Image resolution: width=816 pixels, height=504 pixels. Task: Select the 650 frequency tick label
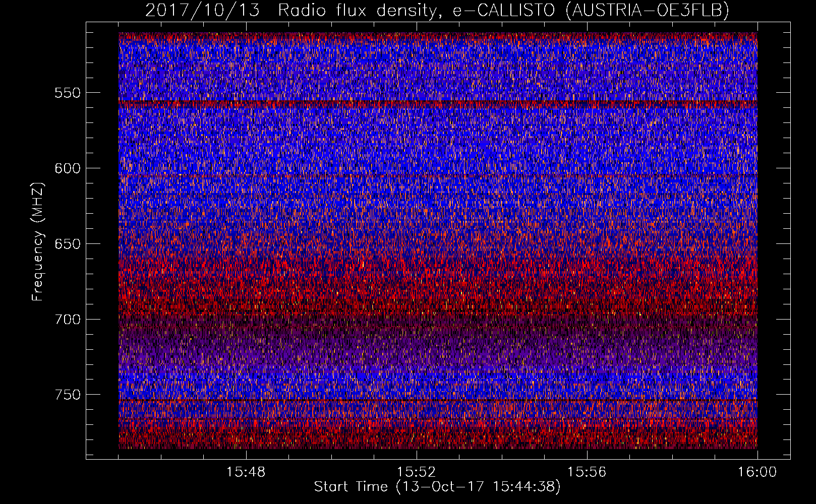68,244
